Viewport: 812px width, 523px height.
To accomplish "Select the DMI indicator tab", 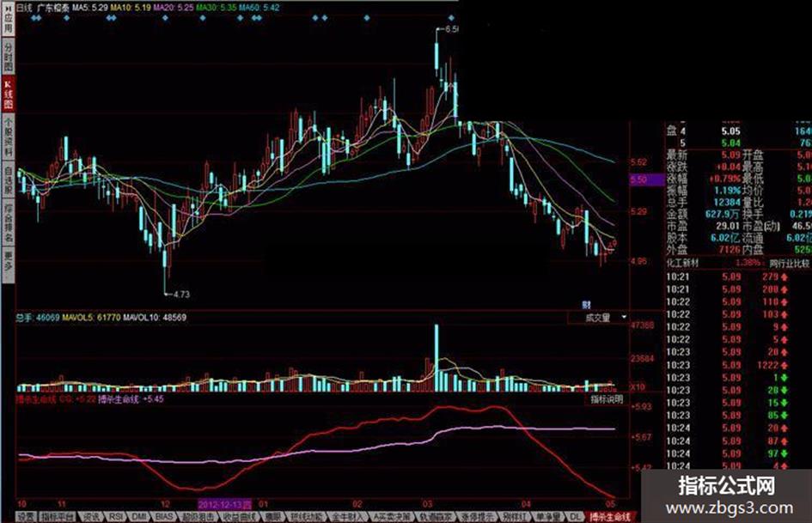I will click(140, 516).
